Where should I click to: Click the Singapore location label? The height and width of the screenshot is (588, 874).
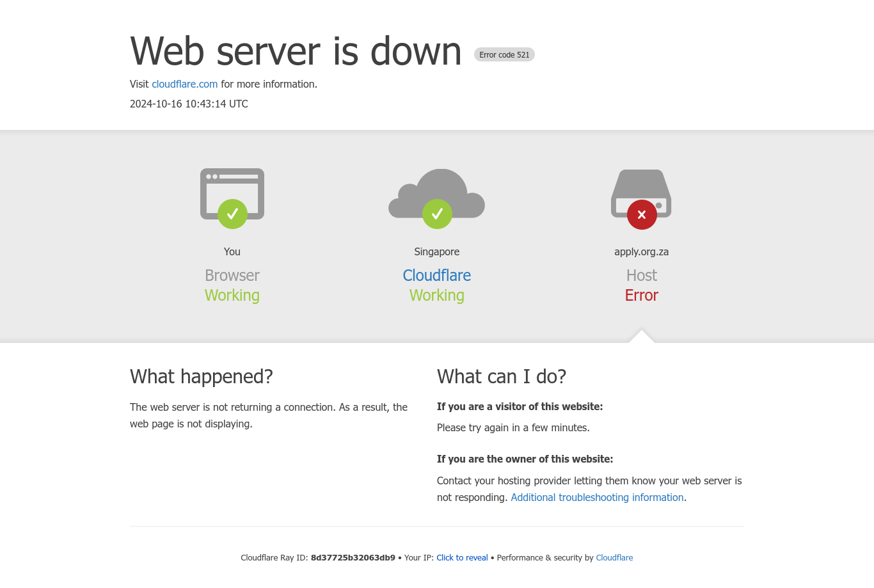coord(437,251)
